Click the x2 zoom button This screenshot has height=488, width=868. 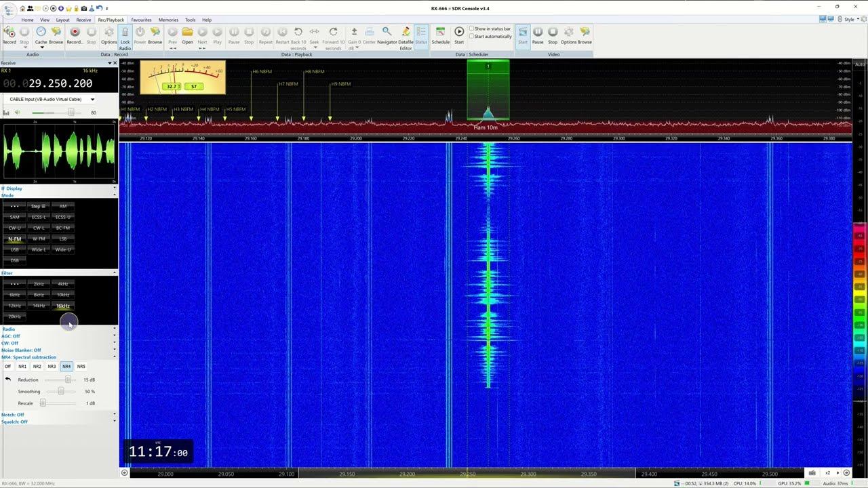click(x=827, y=472)
